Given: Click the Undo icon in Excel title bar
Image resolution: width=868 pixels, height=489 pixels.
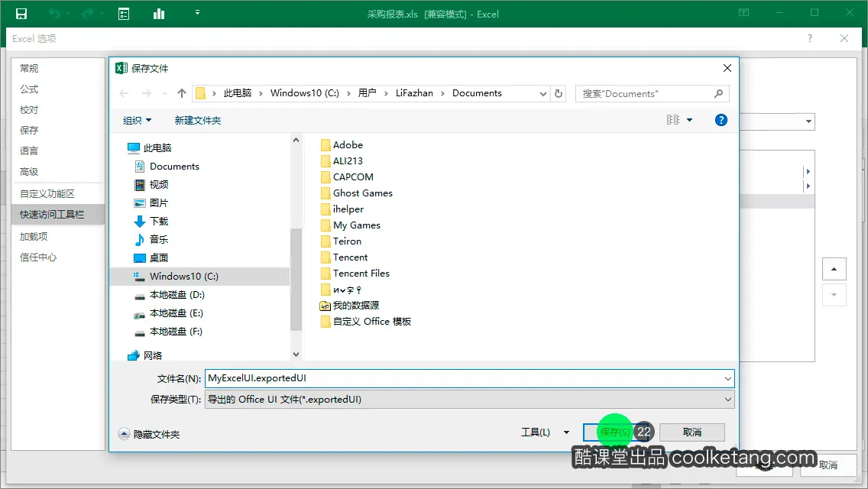Looking at the screenshot, I should (x=53, y=14).
